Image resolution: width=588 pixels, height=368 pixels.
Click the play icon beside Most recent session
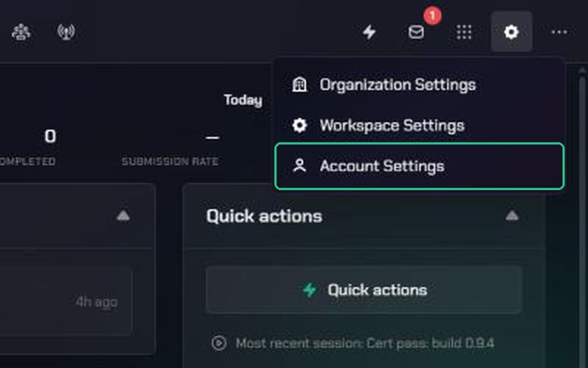(219, 343)
